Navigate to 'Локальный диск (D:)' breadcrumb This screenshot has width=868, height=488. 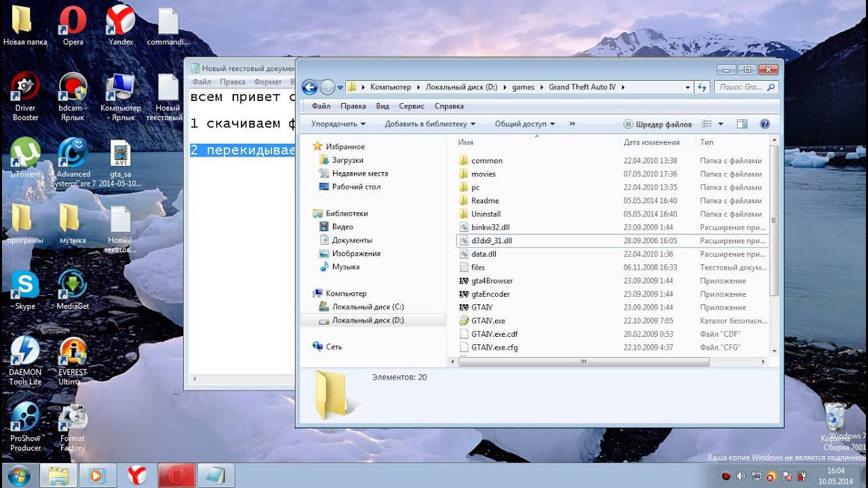point(461,87)
